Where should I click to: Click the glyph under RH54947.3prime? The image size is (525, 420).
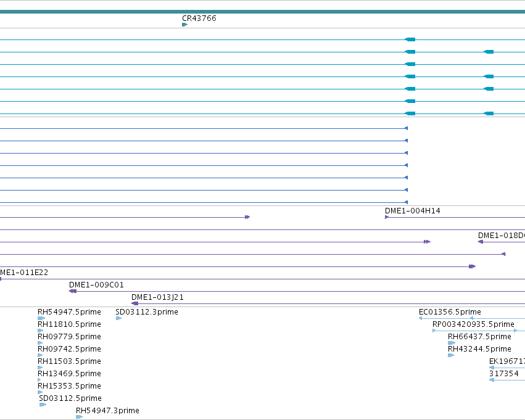[80, 417]
